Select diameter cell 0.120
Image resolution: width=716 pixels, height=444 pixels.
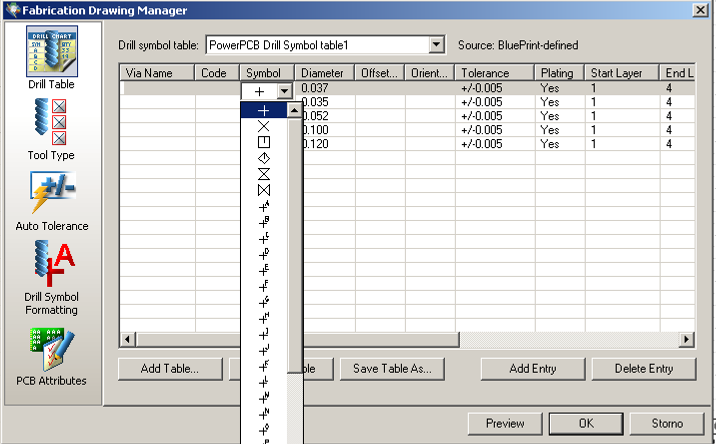(329, 144)
